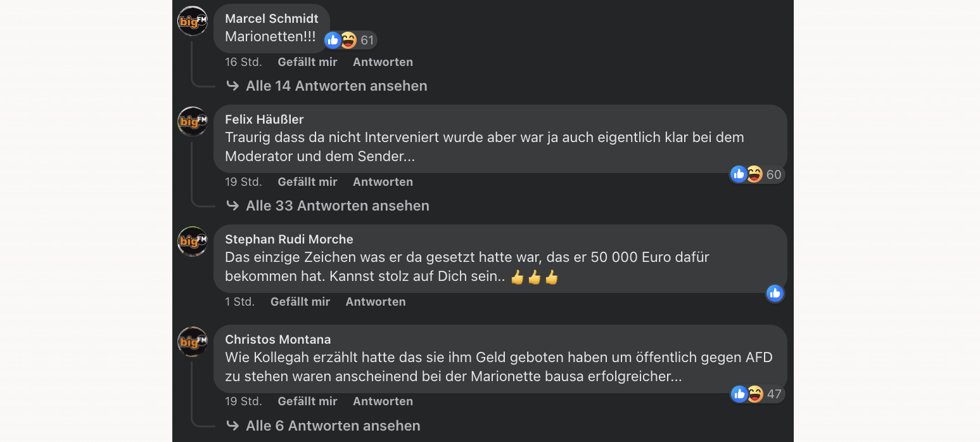Screen dimensions: 980x442
Task: Click Marcel Schmidt's bigFM profile picture
Action: click(x=192, y=20)
